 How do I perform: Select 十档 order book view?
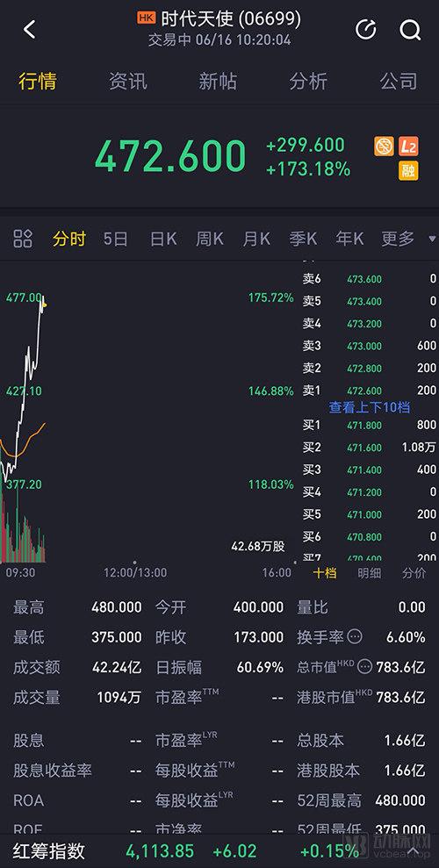[x=324, y=573]
